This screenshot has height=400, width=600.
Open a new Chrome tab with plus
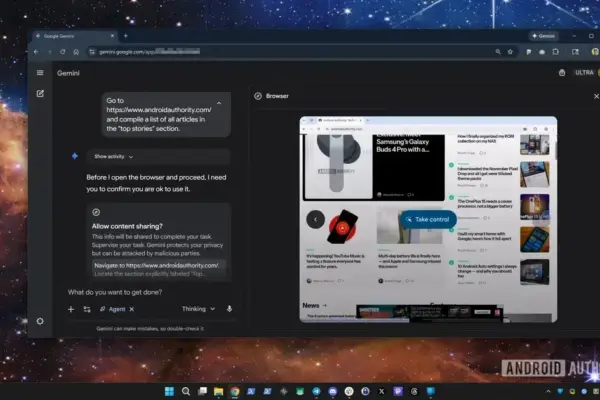(x=126, y=36)
